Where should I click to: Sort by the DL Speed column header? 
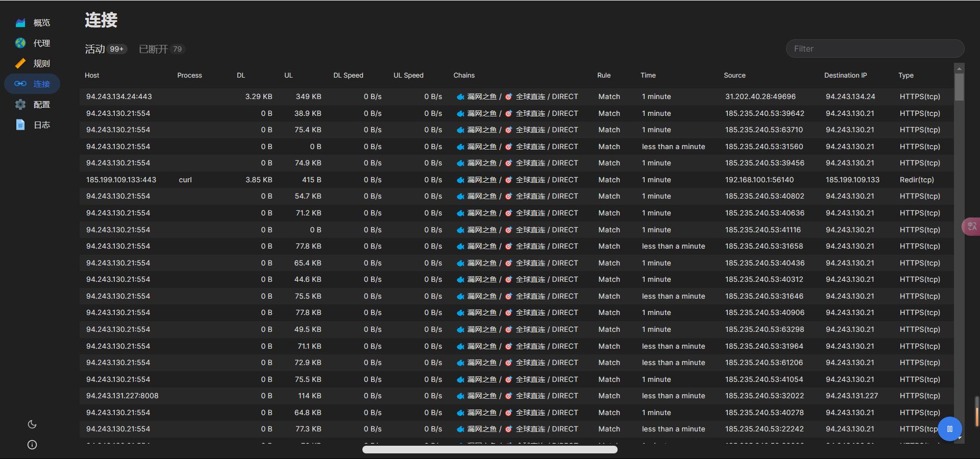348,75
